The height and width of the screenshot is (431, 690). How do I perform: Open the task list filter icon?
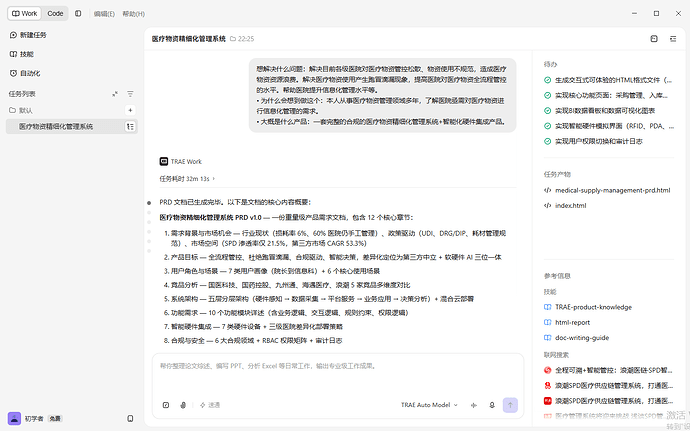[x=130, y=94]
